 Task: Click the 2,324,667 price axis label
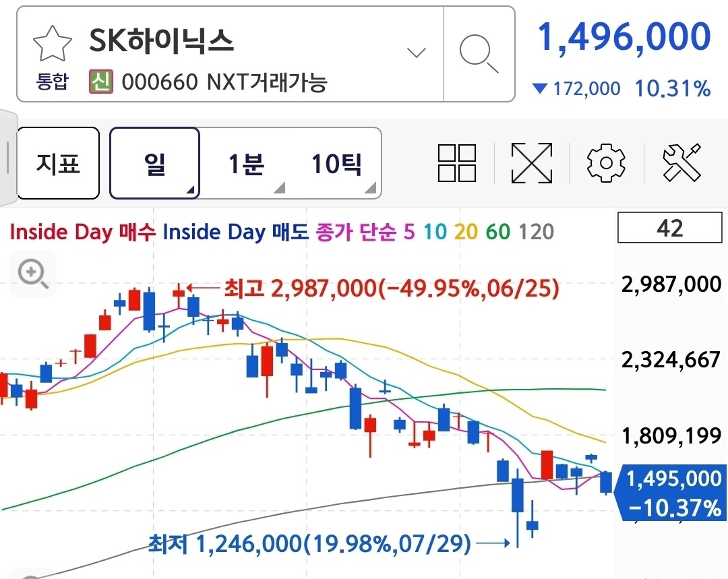[671, 359]
